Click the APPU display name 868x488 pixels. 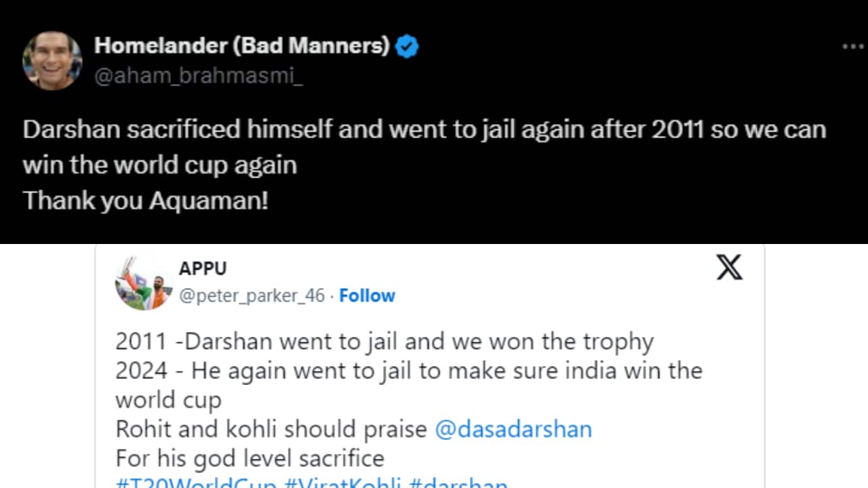(x=202, y=268)
